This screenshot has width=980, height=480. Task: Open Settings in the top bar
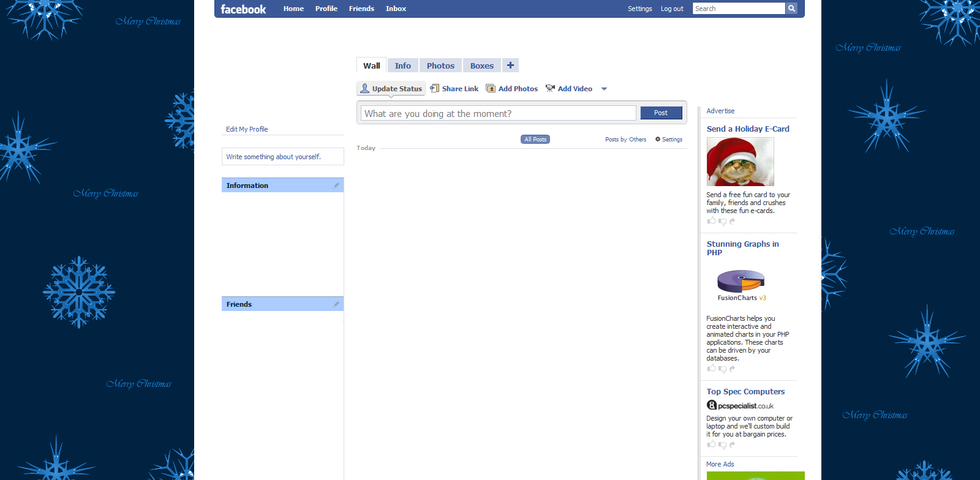point(639,9)
